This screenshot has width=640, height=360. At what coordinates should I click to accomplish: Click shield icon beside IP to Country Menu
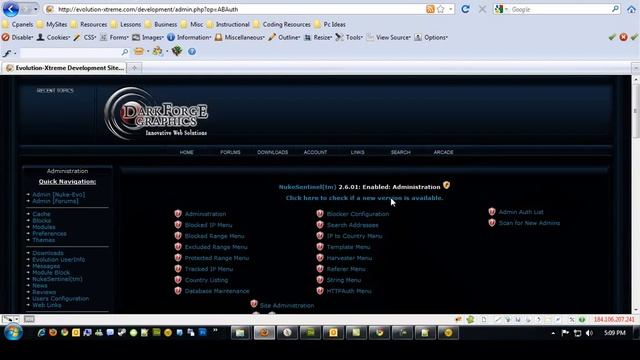click(320, 236)
